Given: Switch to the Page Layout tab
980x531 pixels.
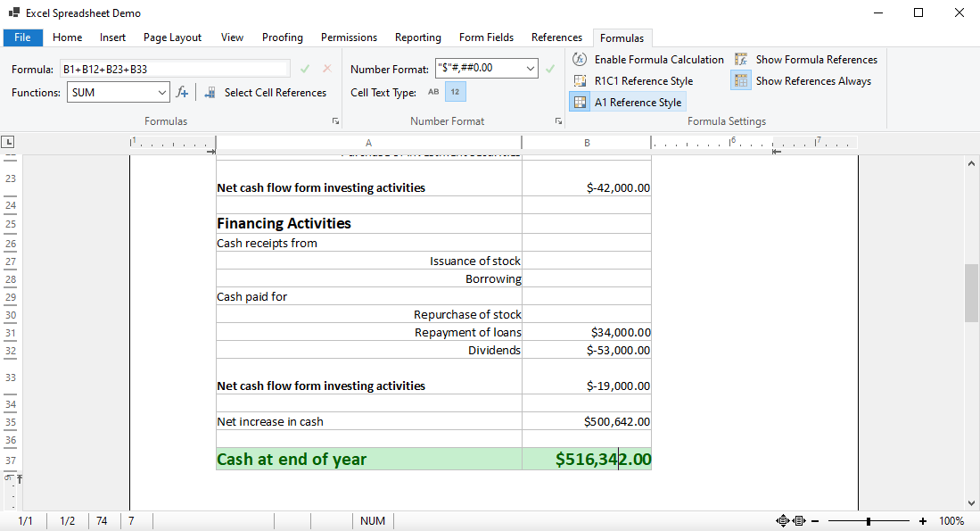Looking at the screenshot, I should tap(172, 37).
